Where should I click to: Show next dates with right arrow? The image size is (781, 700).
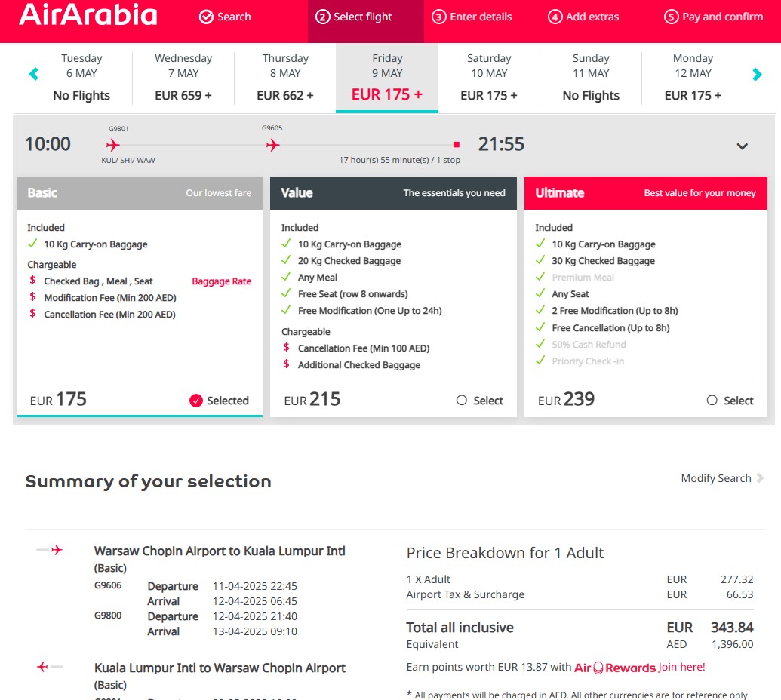pyautogui.click(x=757, y=74)
